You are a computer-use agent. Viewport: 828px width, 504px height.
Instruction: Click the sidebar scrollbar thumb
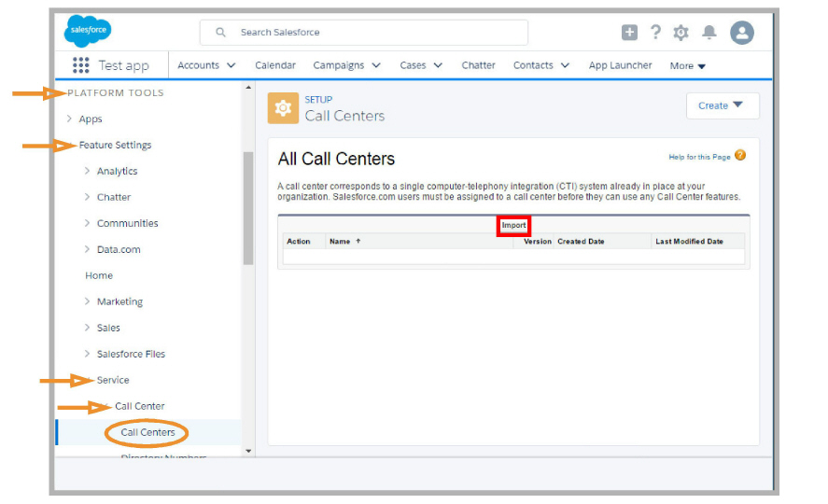tap(248, 208)
